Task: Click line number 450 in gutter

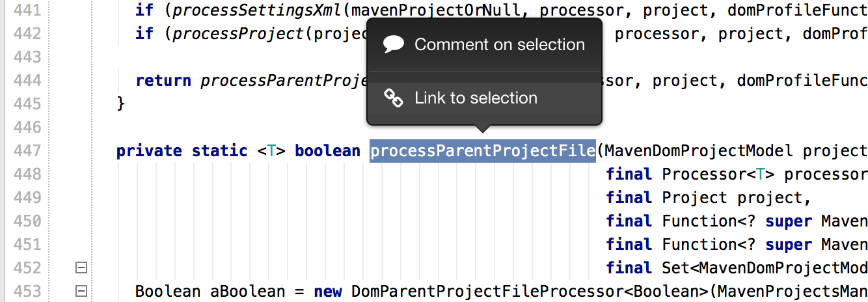Action: 27,221
